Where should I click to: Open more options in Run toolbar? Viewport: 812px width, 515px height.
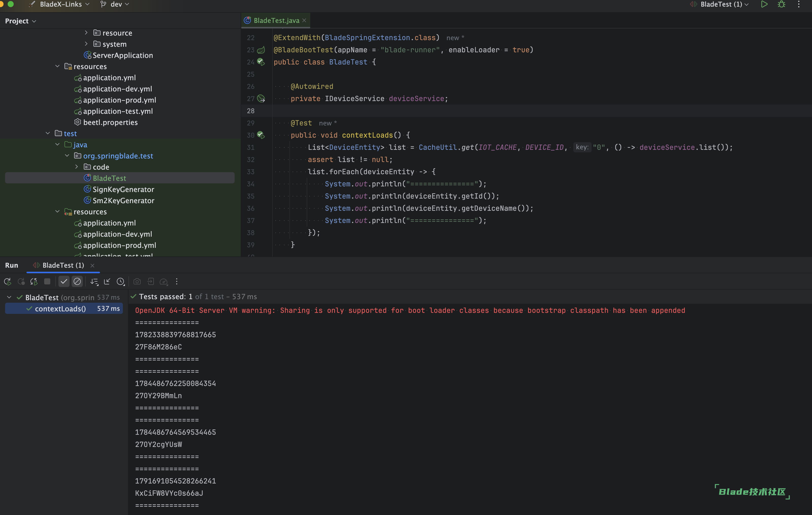[177, 281]
